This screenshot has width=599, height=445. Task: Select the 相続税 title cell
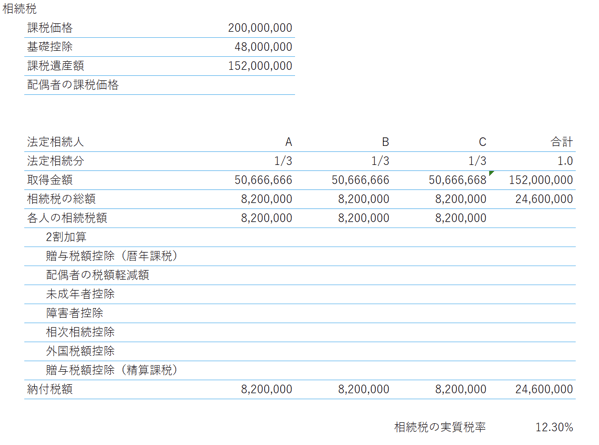pyautogui.click(x=19, y=9)
